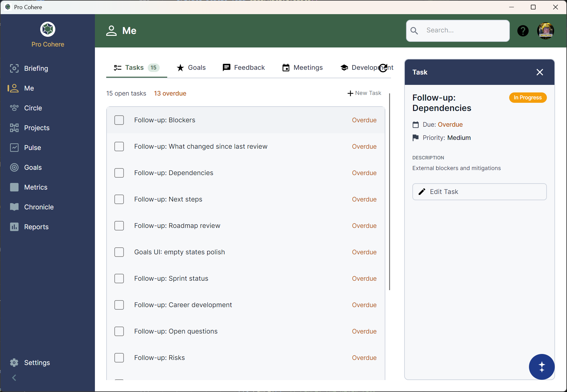Open Projects via its sidebar icon
This screenshot has height=392, width=567.
(x=14, y=128)
